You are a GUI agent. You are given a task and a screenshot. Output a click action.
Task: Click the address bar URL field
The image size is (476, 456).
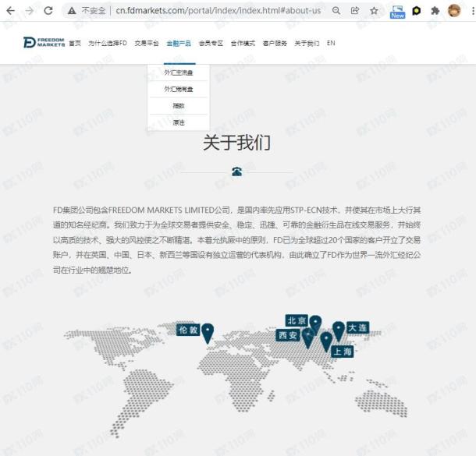pos(218,11)
